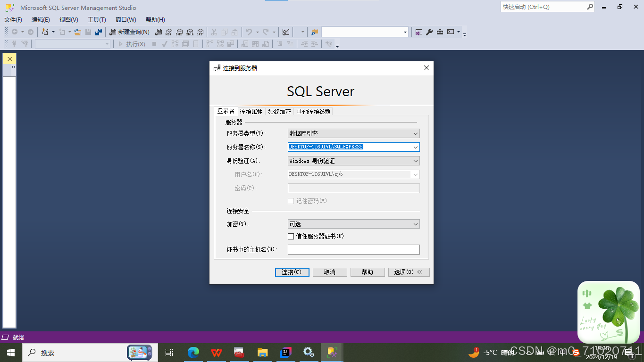Viewport: 644px width, 362px height.
Task: Click the 选项(O) << button
Action: click(x=409, y=272)
